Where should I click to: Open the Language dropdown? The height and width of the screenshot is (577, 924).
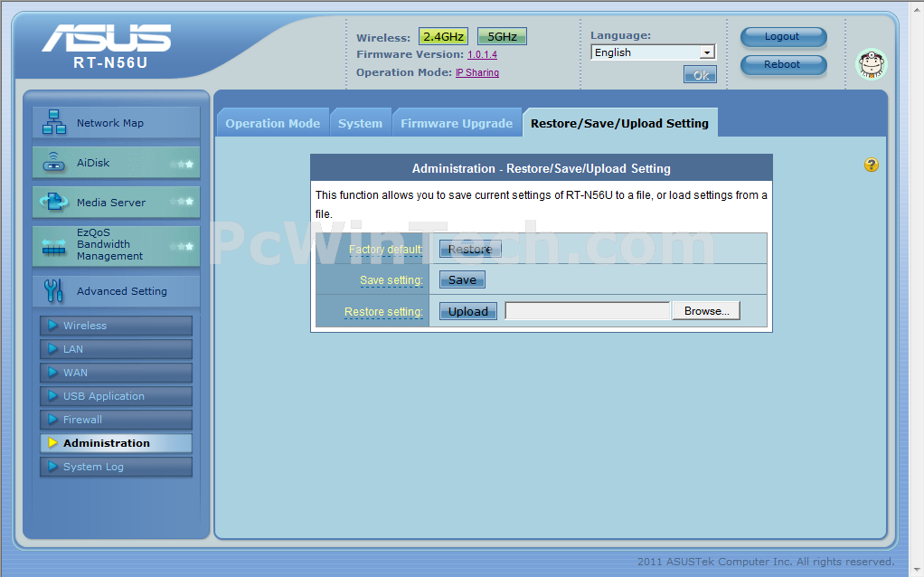pyautogui.click(x=653, y=52)
